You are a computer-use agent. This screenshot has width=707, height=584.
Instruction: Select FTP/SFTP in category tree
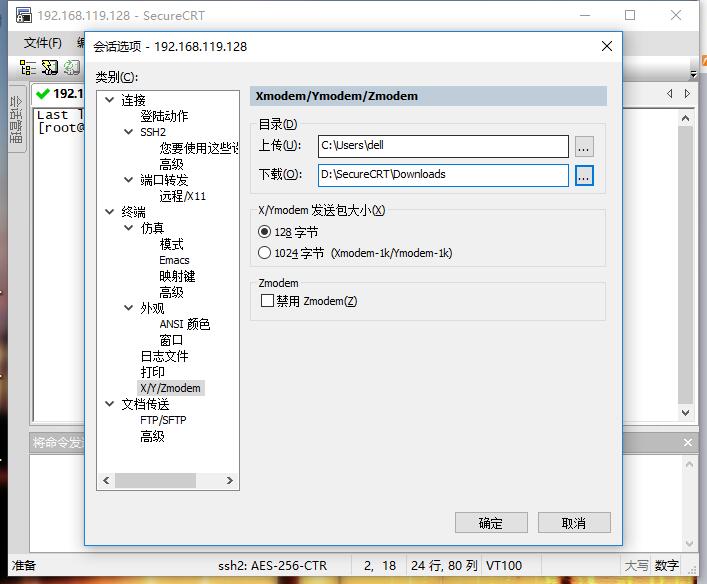coord(163,420)
